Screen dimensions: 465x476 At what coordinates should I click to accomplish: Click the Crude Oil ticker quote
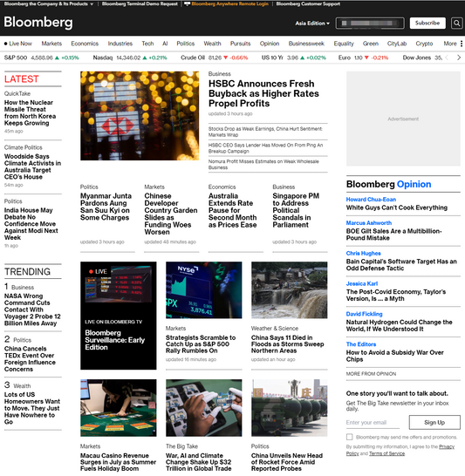point(214,58)
